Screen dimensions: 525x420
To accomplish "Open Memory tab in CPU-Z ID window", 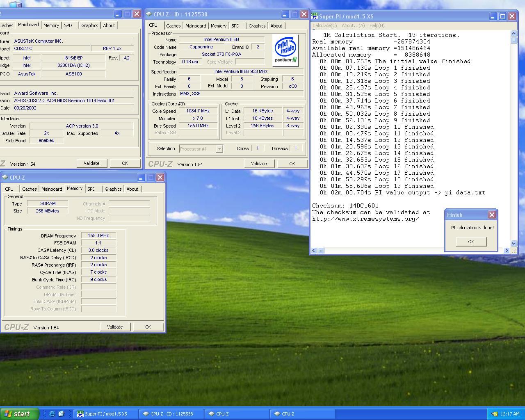I will (219, 26).
